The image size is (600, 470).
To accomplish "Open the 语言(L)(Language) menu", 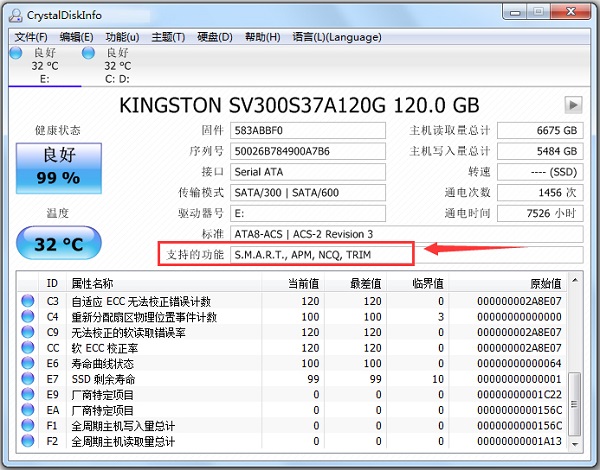I will coord(337,37).
